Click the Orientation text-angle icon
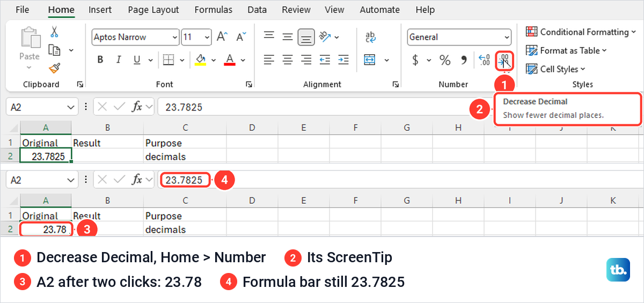The image size is (644, 303). coord(325,37)
